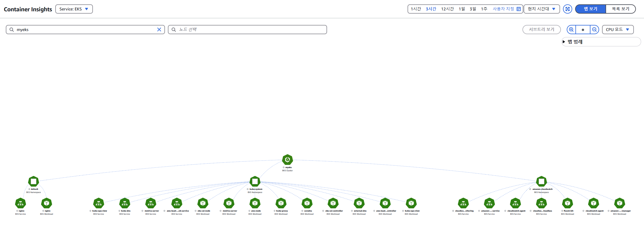Screen dimensions: 644x235
Task: Select the kube-dns service icon
Action: coord(125,203)
